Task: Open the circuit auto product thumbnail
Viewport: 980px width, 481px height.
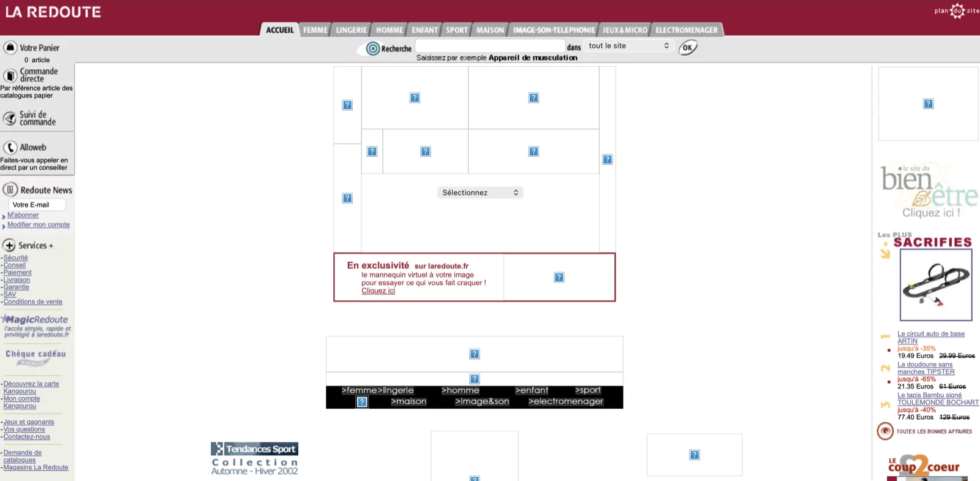Action: pos(936,284)
